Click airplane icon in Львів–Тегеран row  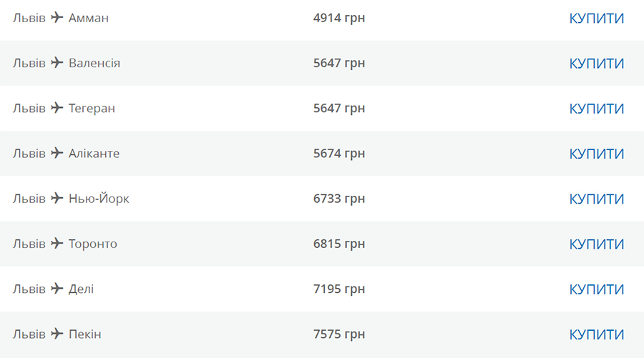(x=57, y=108)
